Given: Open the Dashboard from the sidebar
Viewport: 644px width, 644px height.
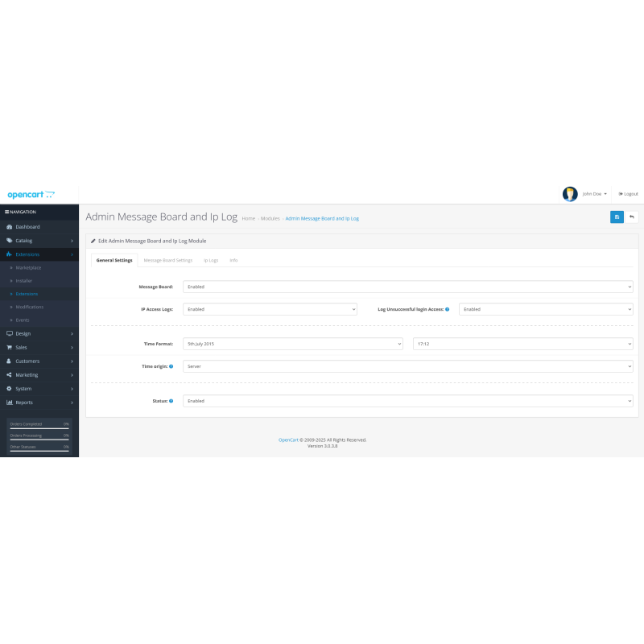Looking at the screenshot, I should tap(24, 226).
